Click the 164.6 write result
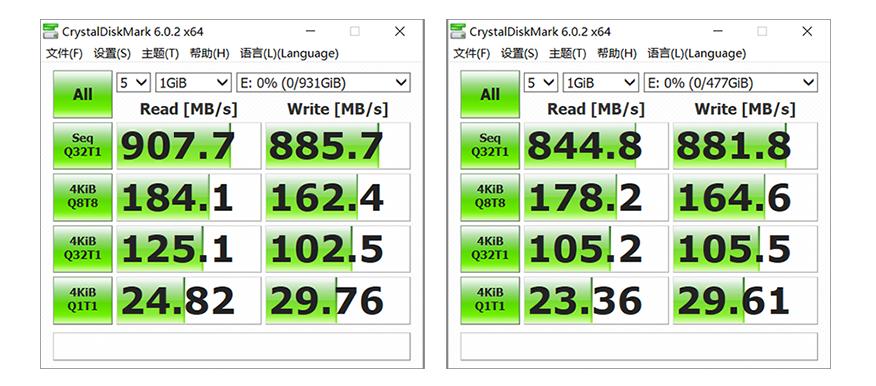This screenshot has width=876, height=386. tap(745, 197)
